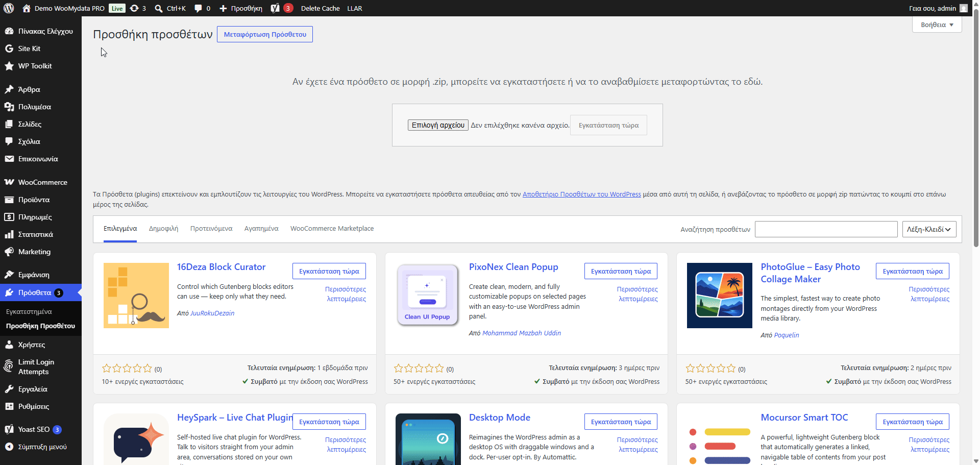Open Εργαλεία wrench icon
This screenshot has height=465, width=980.
[9, 389]
